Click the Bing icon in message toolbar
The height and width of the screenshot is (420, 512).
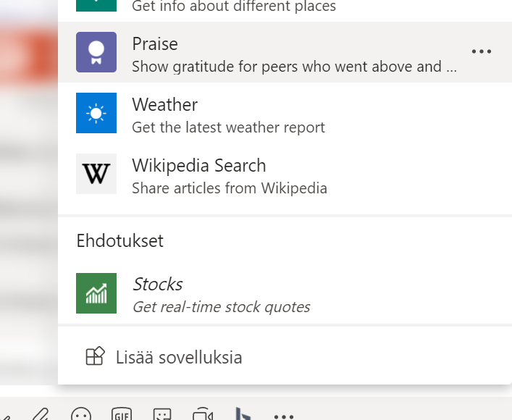tap(243, 415)
